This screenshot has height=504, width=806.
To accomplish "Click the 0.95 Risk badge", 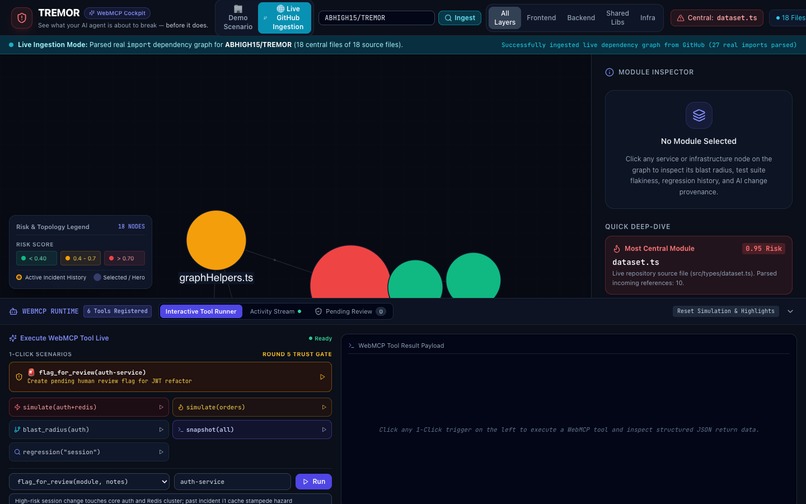I will 763,248.
